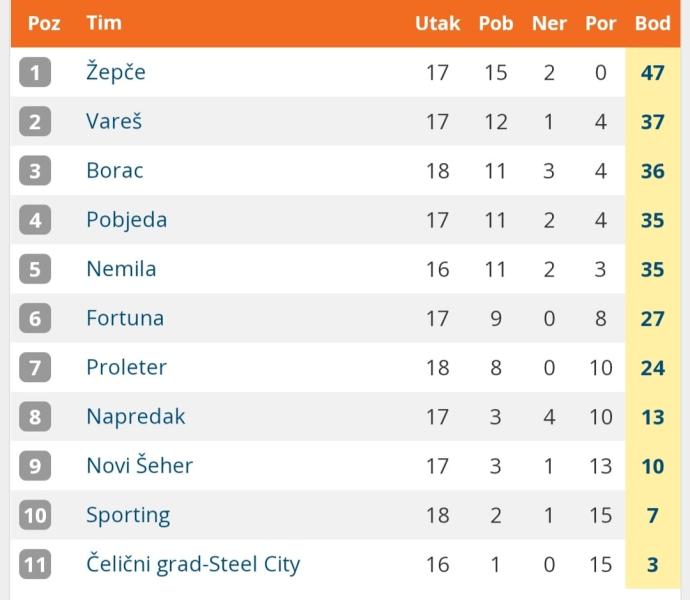Select the Sporting team link
690x600 pixels.
click(x=128, y=515)
